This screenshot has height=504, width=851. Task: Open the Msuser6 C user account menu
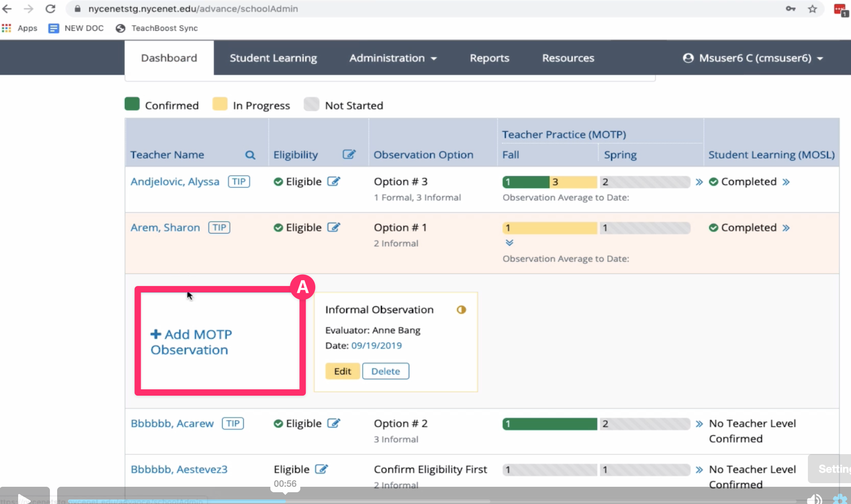(753, 58)
